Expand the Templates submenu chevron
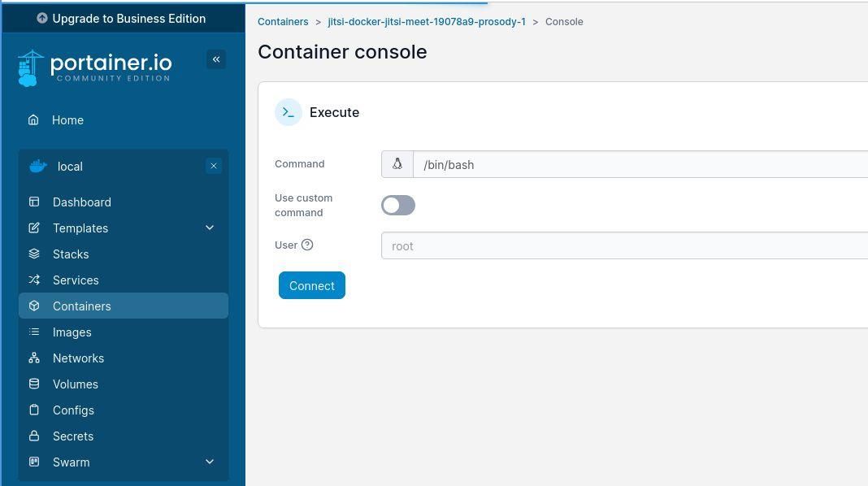Screen dimensions: 868x486 (210, 228)
